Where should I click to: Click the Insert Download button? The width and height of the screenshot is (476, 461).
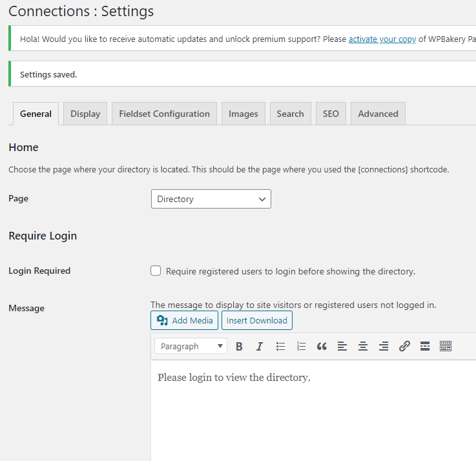coord(257,320)
